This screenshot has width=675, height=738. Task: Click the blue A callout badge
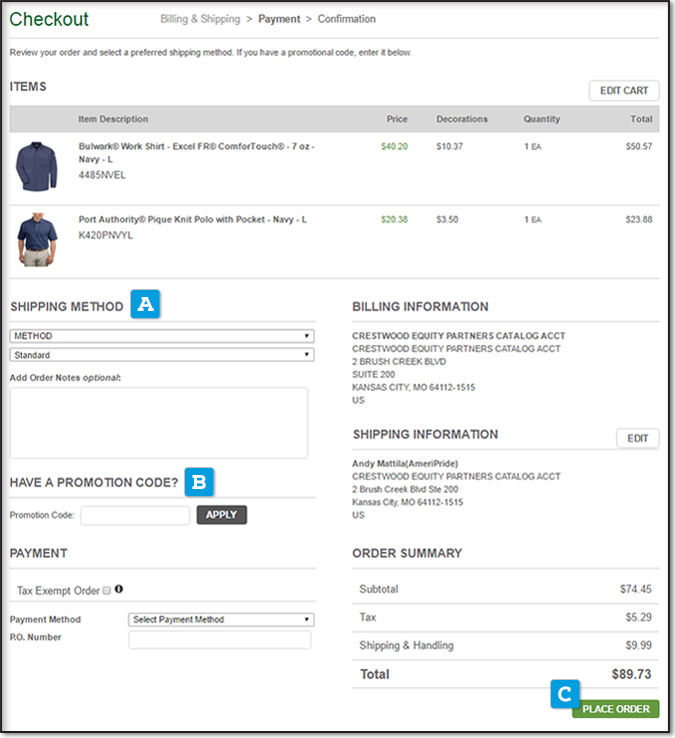coord(145,305)
